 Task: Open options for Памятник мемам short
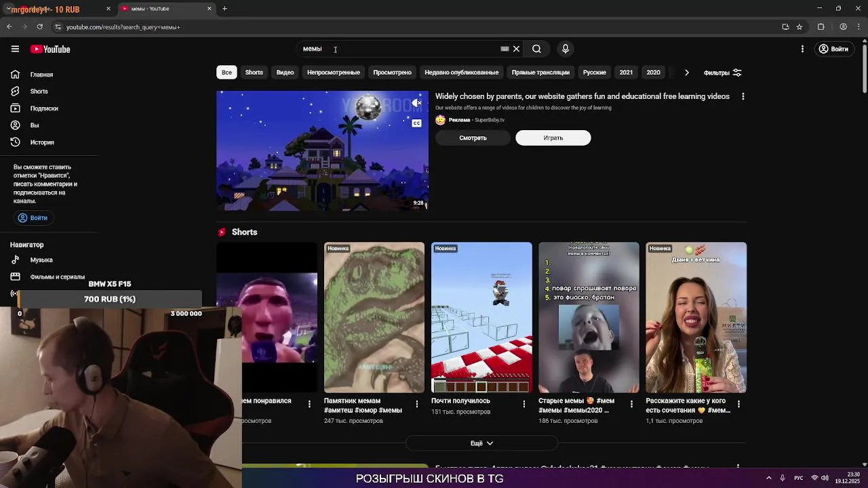click(x=417, y=404)
